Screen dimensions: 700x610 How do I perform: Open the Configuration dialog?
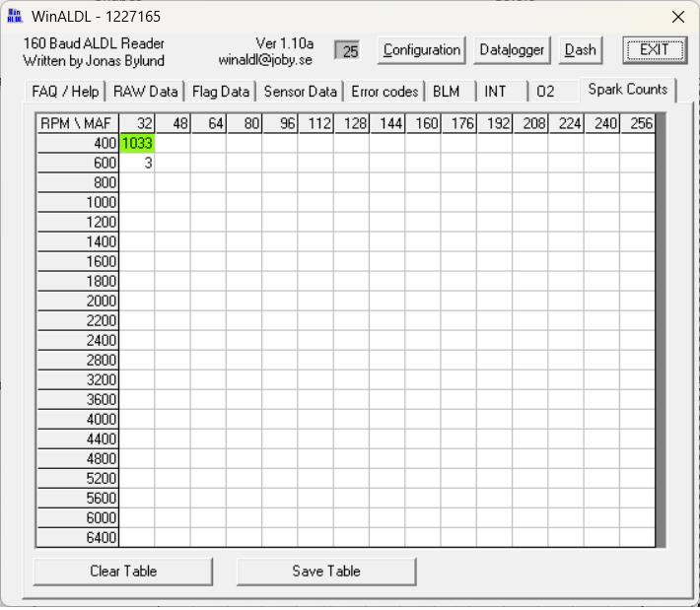(x=421, y=50)
